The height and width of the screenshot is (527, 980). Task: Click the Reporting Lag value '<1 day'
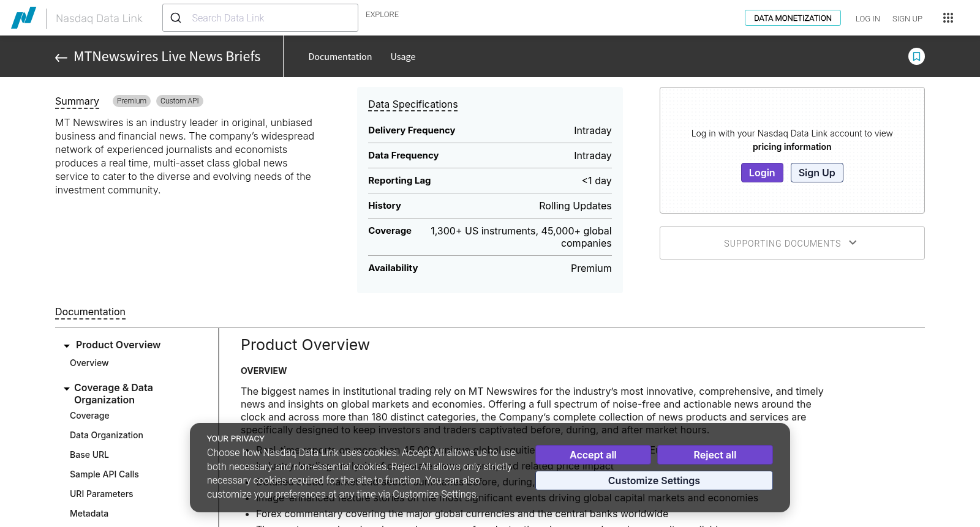597,181
